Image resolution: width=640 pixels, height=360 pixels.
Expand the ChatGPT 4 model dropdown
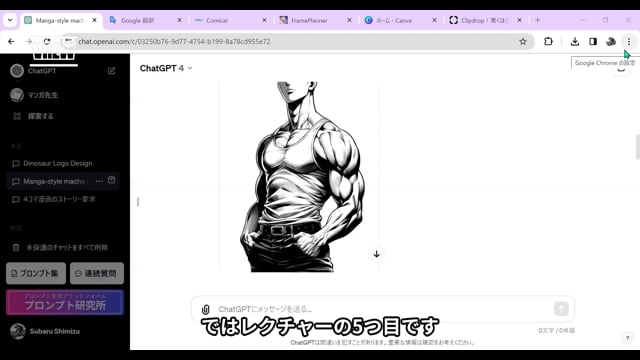166,68
